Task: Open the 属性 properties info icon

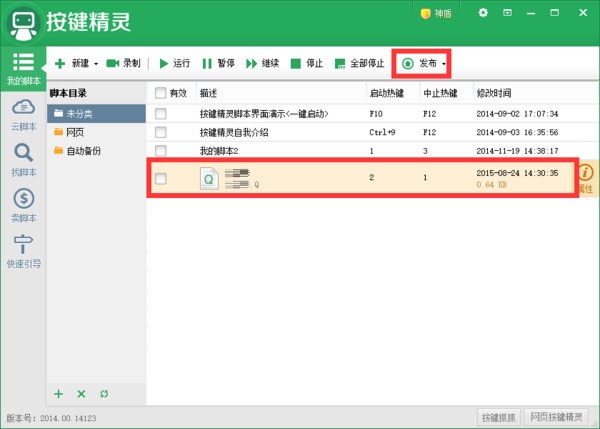Action: 586,178
